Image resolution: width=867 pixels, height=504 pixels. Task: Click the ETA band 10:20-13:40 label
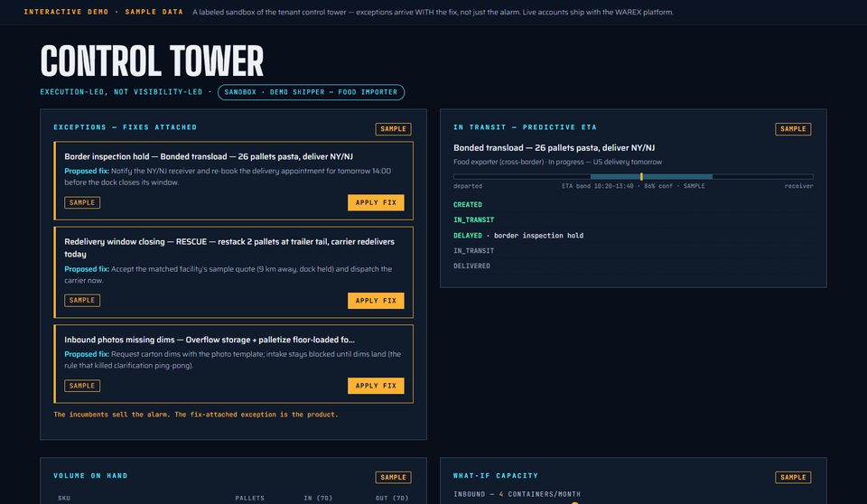(633, 186)
